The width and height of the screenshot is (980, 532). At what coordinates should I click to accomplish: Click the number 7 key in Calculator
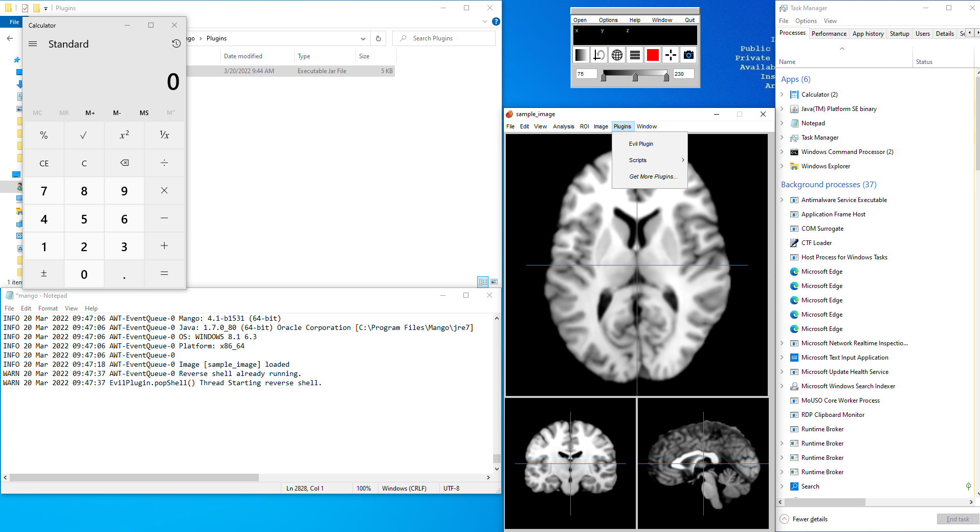(x=44, y=191)
